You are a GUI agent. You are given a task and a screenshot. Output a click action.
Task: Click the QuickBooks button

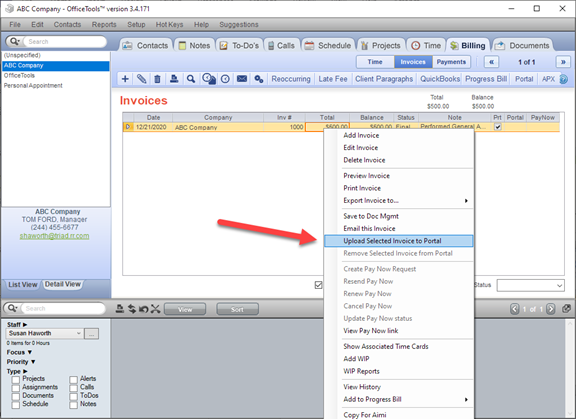pos(440,79)
